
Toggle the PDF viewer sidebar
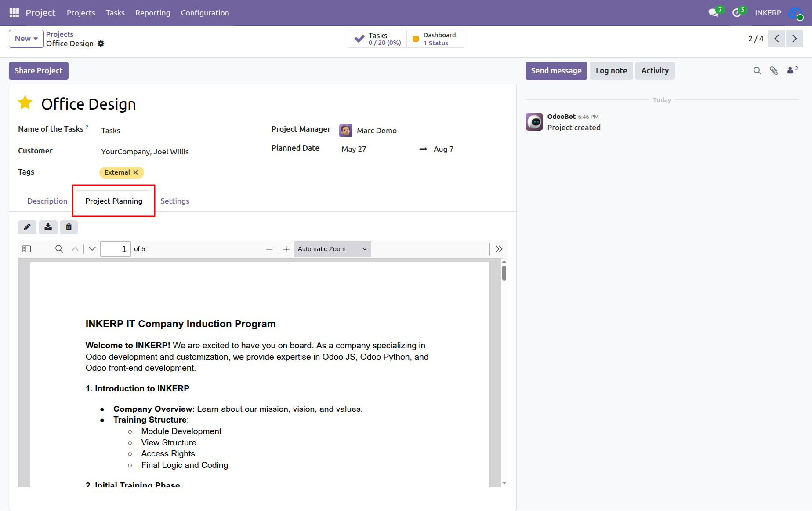pos(26,249)
